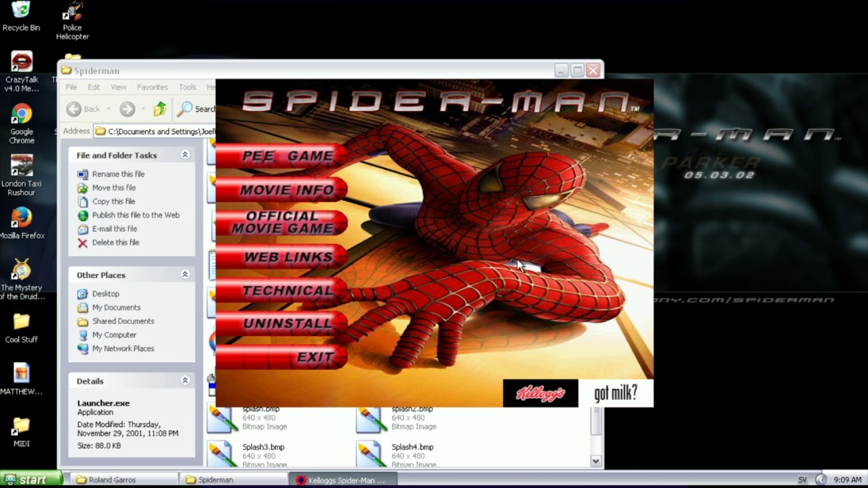Click the TECHNICAL launcher button
868x488 pixels.
pyautogui.click(x=281, y=290)
